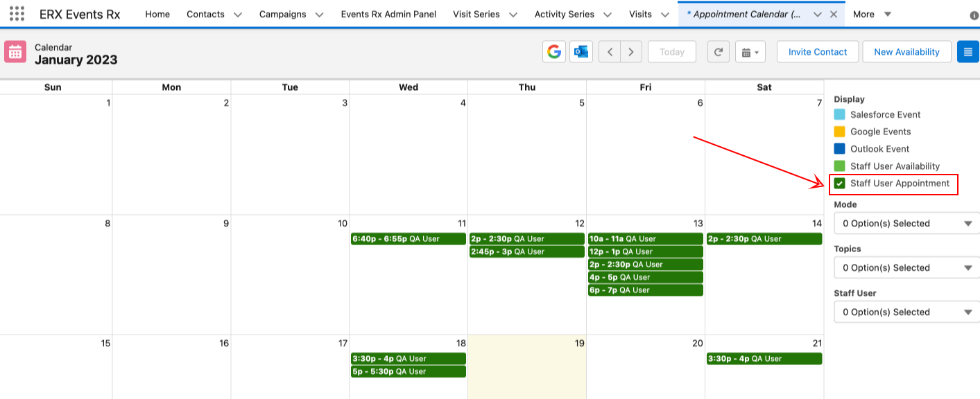Toggle the side panel list icon
The height and width of the screenshot is (399, 980).
(968, 52)
